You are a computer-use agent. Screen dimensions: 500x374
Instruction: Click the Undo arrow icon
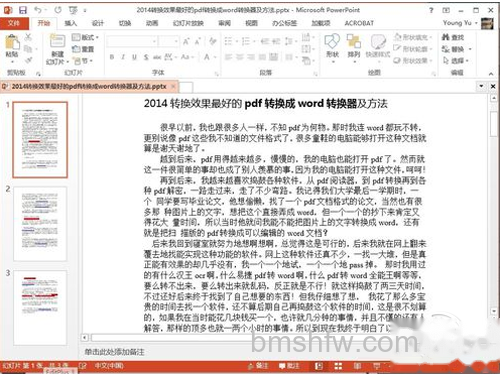(x=38, y=10)
